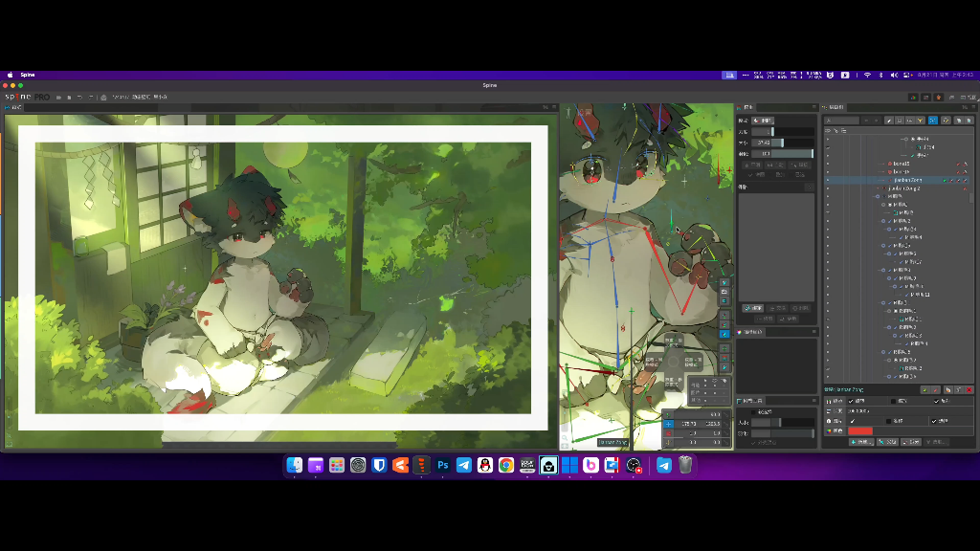
Task: Select the green Rotate transform tool
Action: tap(666, 414)
